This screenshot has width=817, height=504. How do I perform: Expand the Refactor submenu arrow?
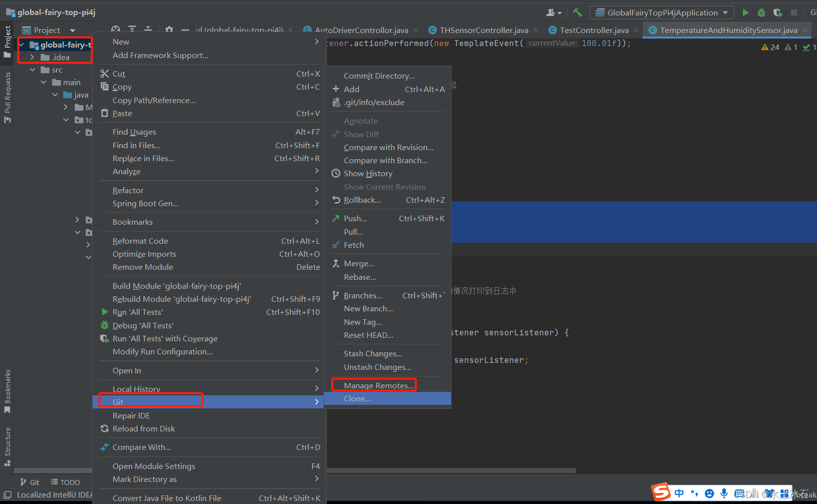pyautogui.click(x=316, y=190)
